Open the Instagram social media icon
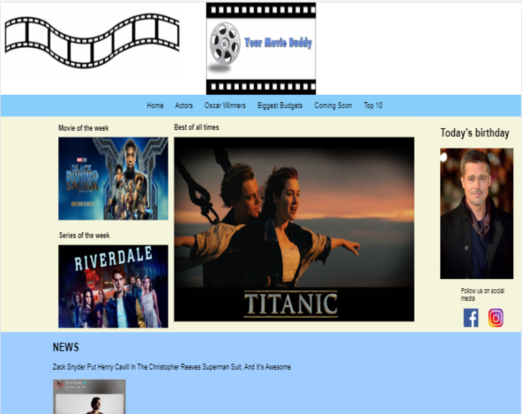The image size is (522, 414). tap(496, 318)
